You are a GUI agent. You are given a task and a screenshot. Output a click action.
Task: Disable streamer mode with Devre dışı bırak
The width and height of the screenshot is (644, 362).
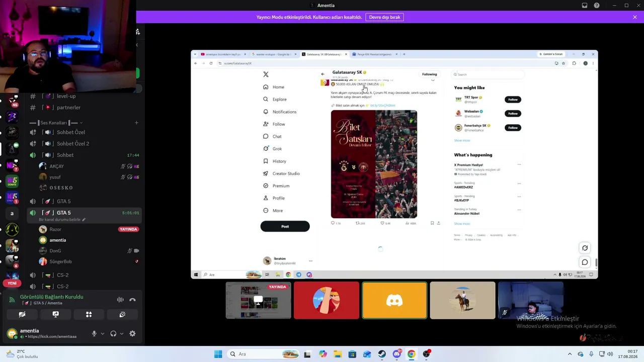[384, 17]
